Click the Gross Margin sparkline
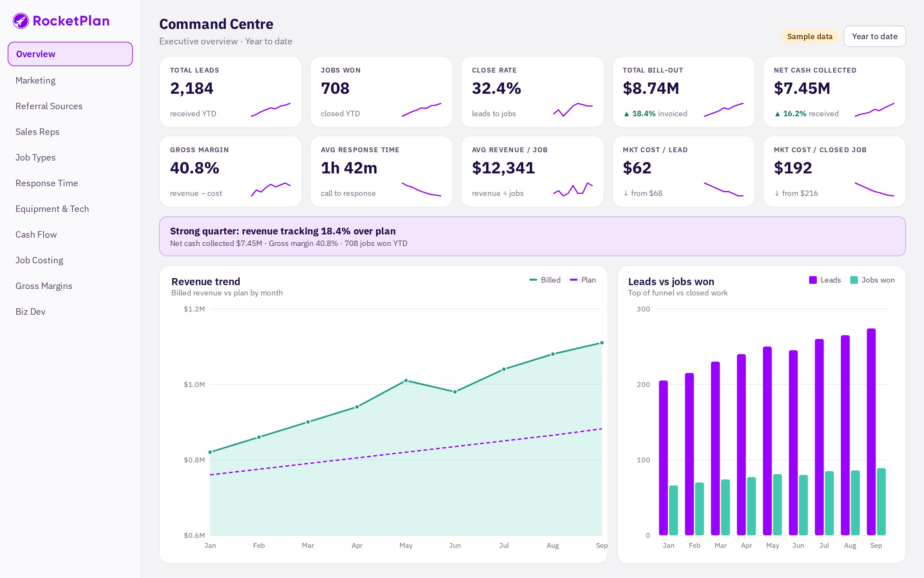The image size is (924, 578). pyautogui.click(x=271, y=189)
